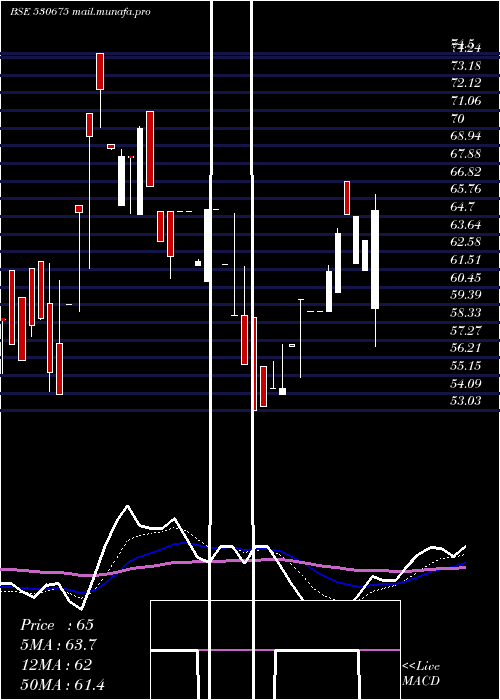Click the 65.76 price level label
The height and width of the screenshot is (700, 500).
(x=466, y=189)
